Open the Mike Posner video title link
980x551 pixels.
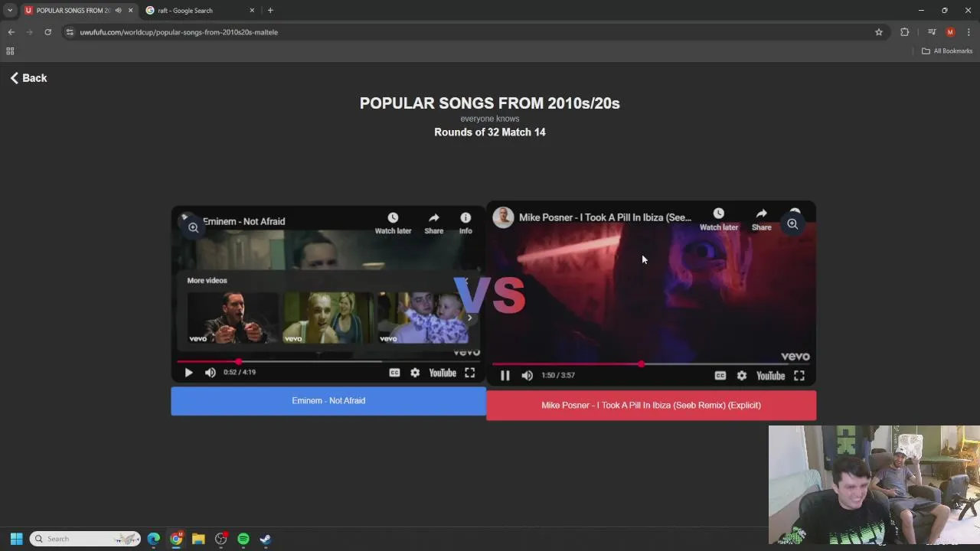[x=605, y=217]
